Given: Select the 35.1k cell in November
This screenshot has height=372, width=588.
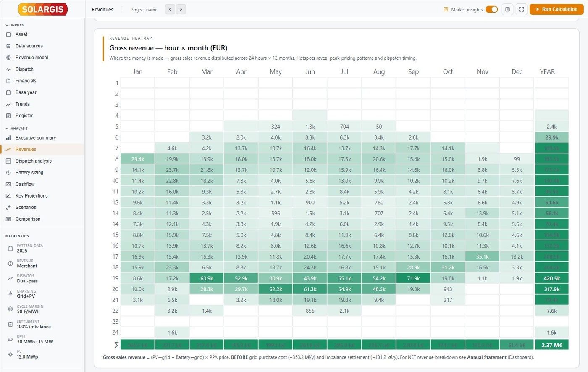Looking at the screenshot, I should click(x=482, y=256).
